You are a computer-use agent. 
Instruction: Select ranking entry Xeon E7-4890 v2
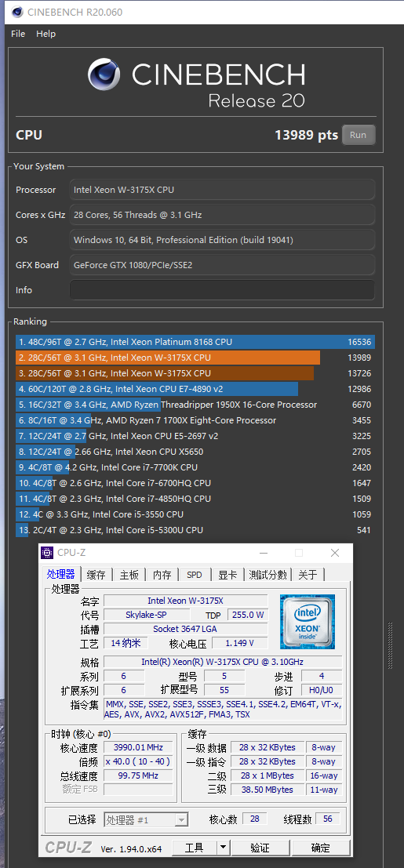click(195, 389)
